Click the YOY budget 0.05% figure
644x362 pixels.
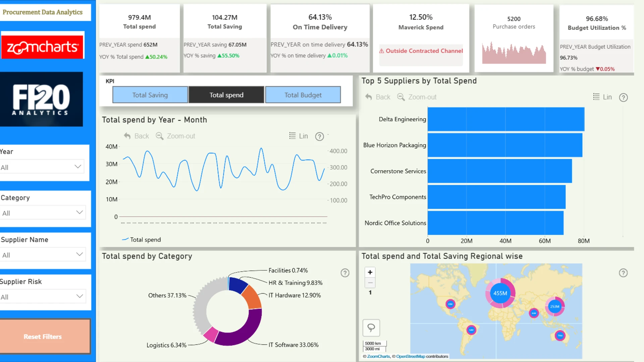click(605, 69)
